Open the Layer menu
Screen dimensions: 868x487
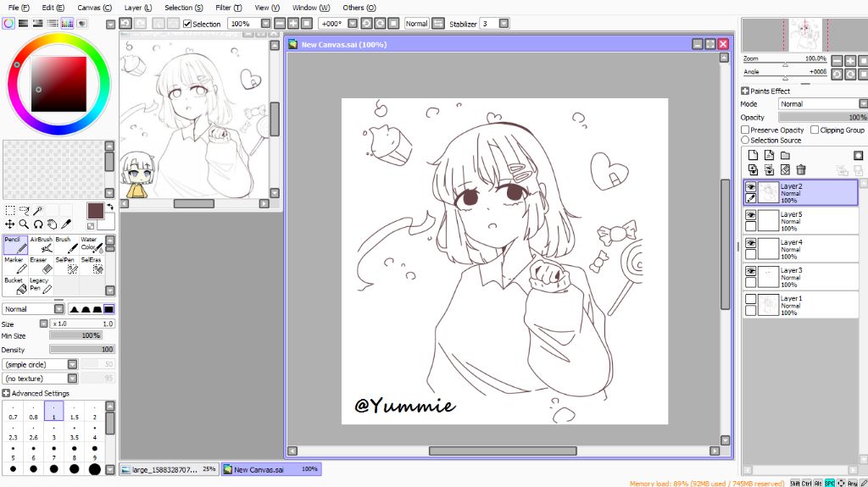(x=138, y=8)
